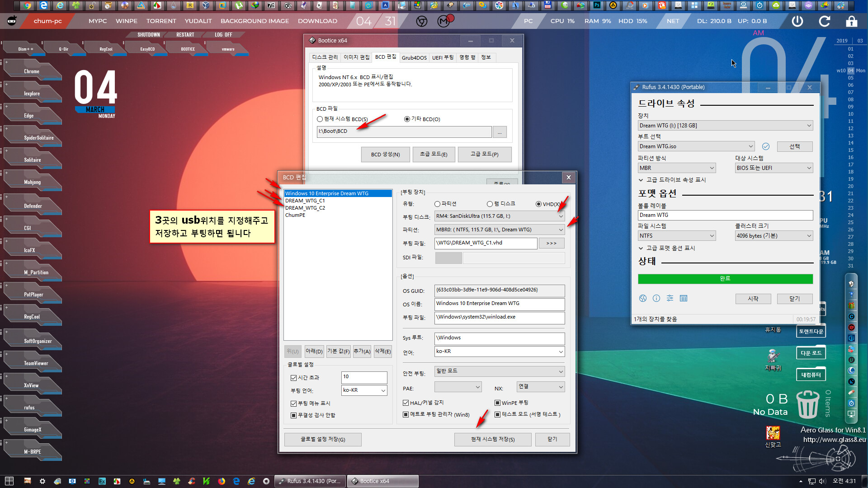This screenshot has width=868, height=488.
Task: Open Firefox in the taskbar
Action: tap(222, 481)
